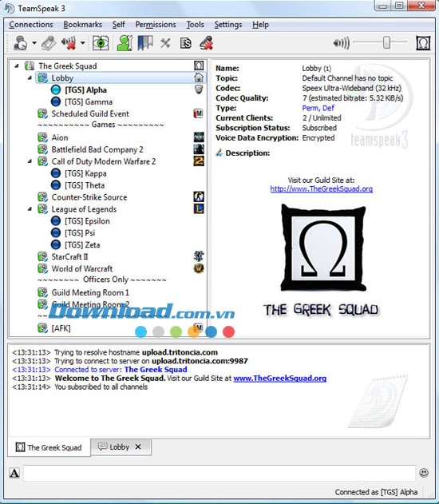Click the S-box toolbar icon
The image size is (439, 504).
(x=186, y=43)
